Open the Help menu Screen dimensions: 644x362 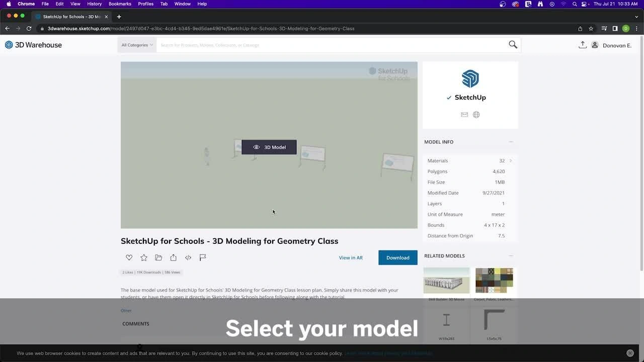pos(202,4)
